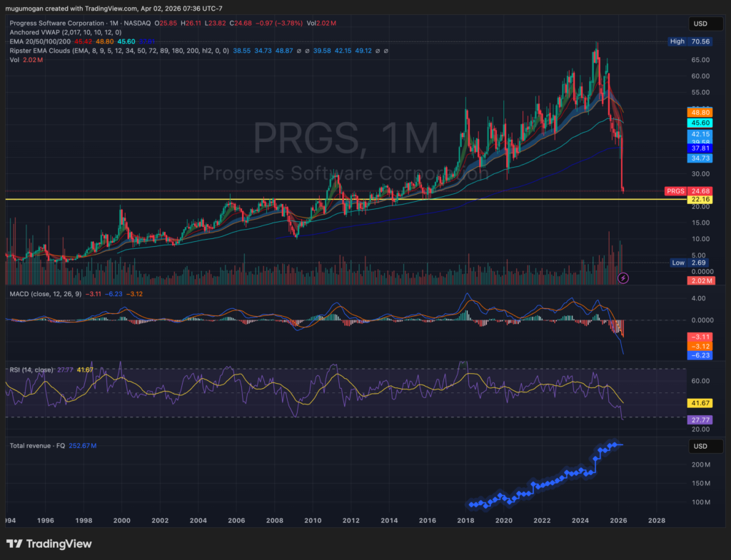Click the orange 48.80 EMA price tag
This screenshot has width=731, height=560.
699,113
